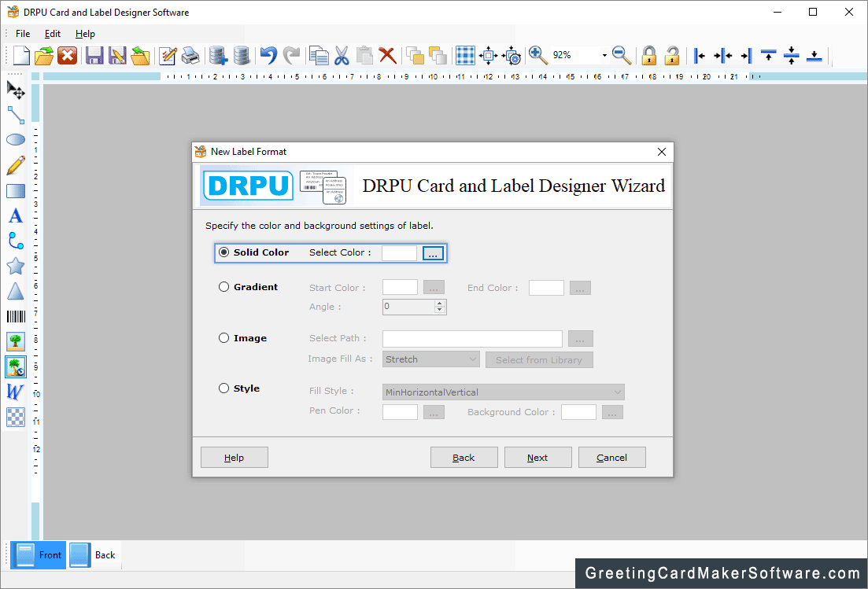Select the Solid Color radio option
The image size is (868, 589).
[x=223, y=252]
